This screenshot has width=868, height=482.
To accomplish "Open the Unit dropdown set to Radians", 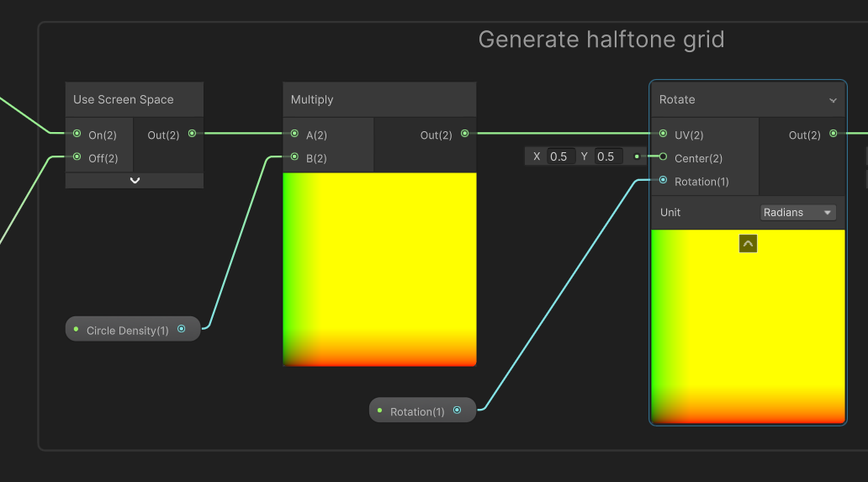I will pyautogui.click(x=797, y=213).
